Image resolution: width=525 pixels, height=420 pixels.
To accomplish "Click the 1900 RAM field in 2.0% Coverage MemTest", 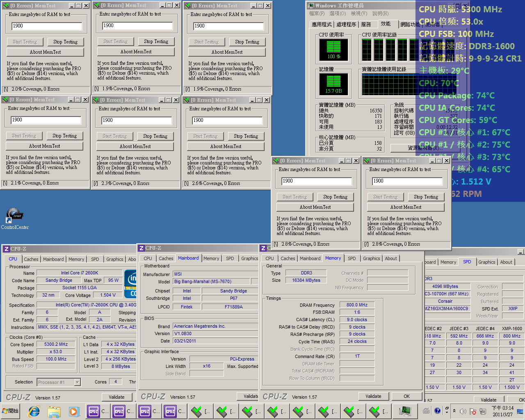I will pyautogui.click(x=47, y=26).
